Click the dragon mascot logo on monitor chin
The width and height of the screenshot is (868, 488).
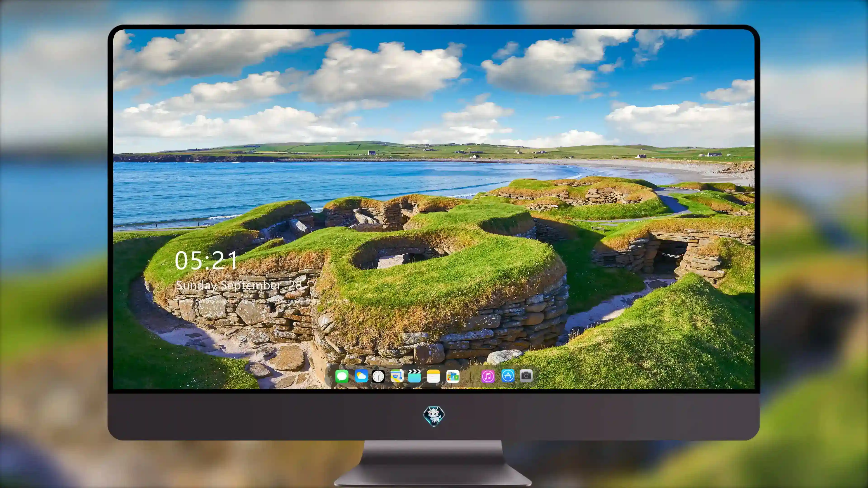434,416
